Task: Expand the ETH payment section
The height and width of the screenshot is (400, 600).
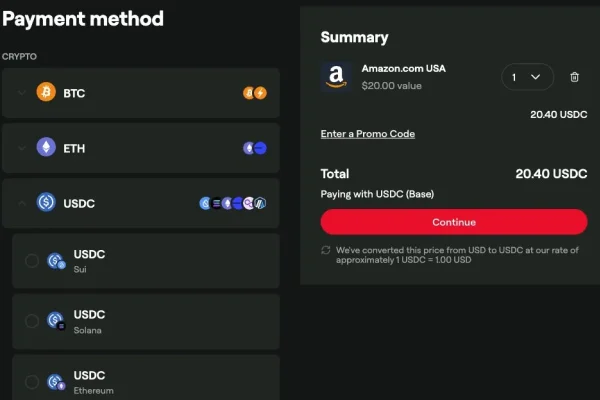Action: point(22,148)
